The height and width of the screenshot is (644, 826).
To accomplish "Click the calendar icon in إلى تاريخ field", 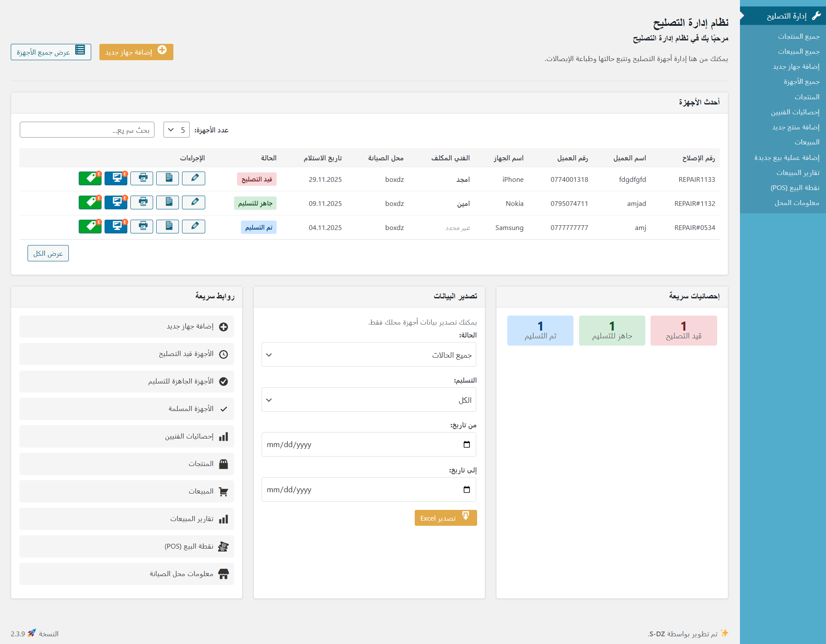I will click(467, 490).
